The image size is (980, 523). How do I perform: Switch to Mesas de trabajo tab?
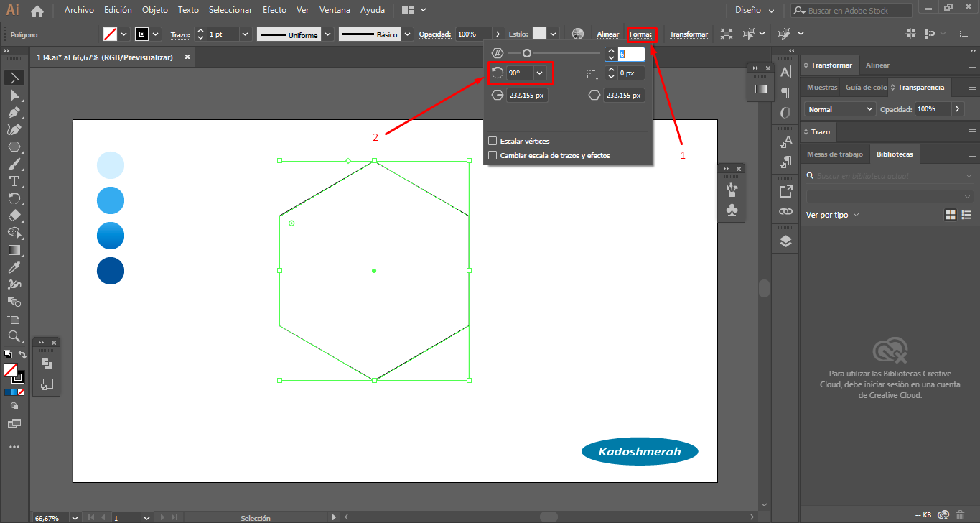pos(834,154)
